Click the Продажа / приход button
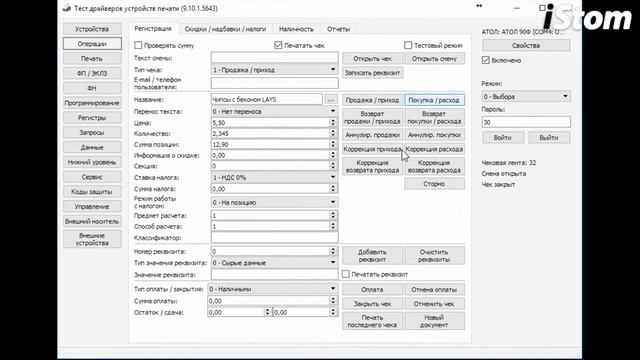 click(x=372, y=100)
